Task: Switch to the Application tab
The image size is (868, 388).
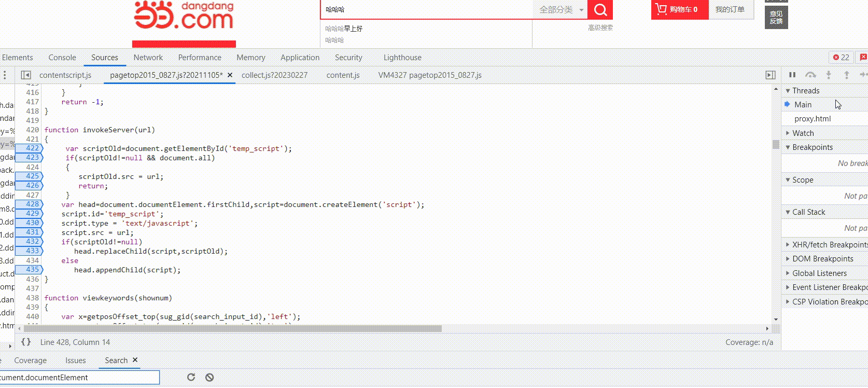Action: (x=300, y=58)
